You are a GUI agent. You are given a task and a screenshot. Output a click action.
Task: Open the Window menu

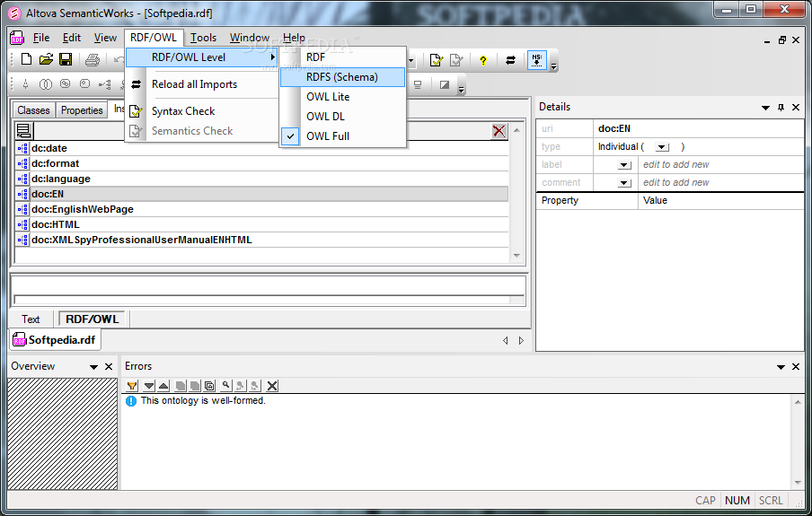coord(250,38)
